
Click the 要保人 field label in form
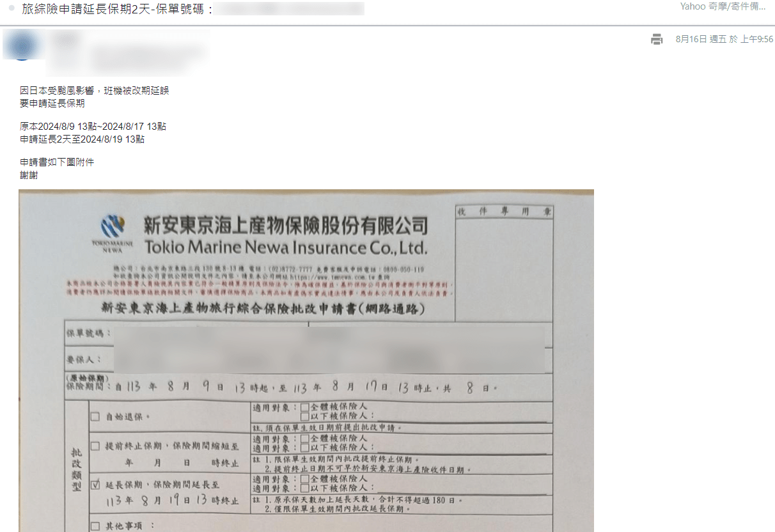click(x=84, y=359)
